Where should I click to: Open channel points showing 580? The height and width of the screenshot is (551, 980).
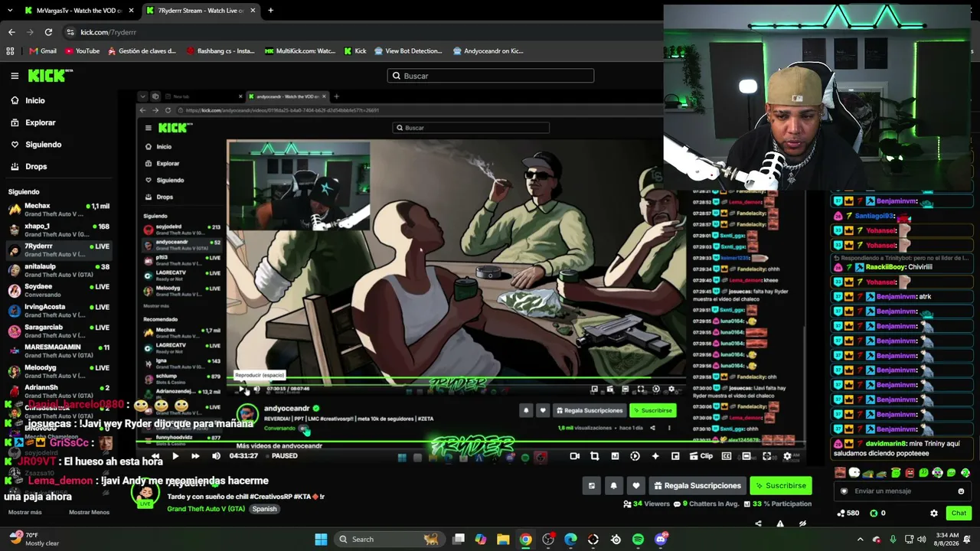(x=848, y=514)
